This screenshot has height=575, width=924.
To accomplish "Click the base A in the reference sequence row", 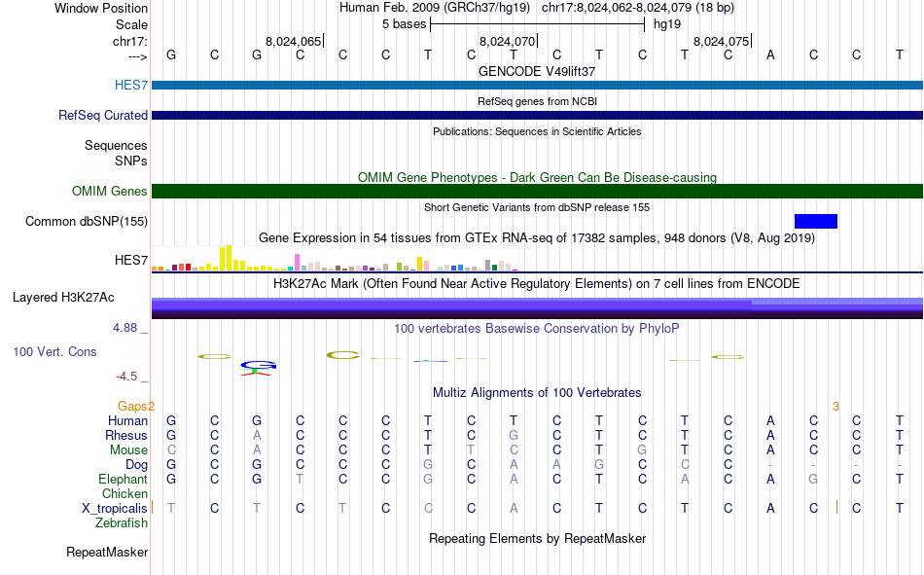I will [770, 54].
